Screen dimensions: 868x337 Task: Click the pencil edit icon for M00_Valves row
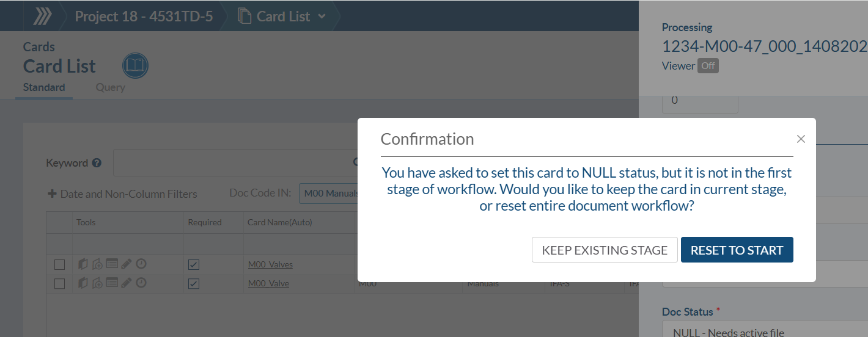tap(127, 264)
